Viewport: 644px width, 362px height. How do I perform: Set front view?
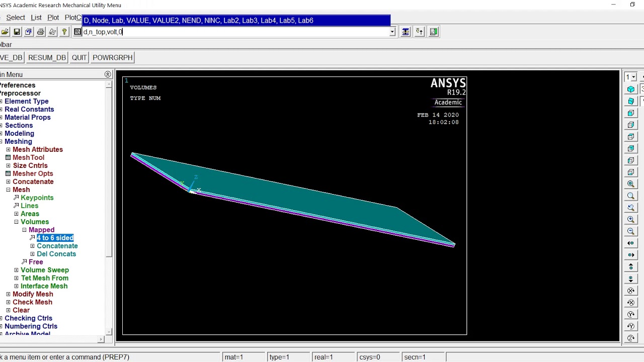pos(631,113)
